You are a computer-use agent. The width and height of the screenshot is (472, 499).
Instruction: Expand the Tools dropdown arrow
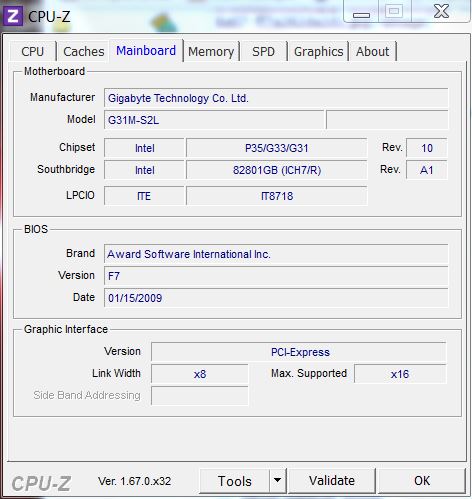pos(277,481)
